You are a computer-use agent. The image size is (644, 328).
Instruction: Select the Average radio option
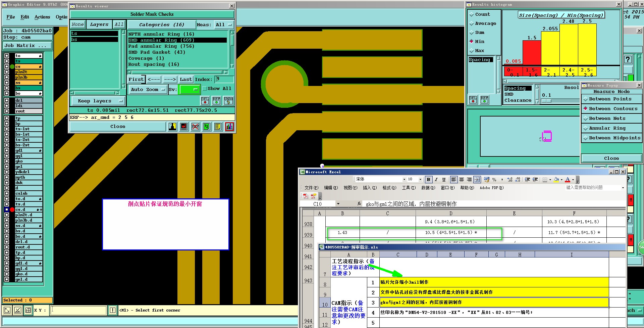tap(472, 24)
